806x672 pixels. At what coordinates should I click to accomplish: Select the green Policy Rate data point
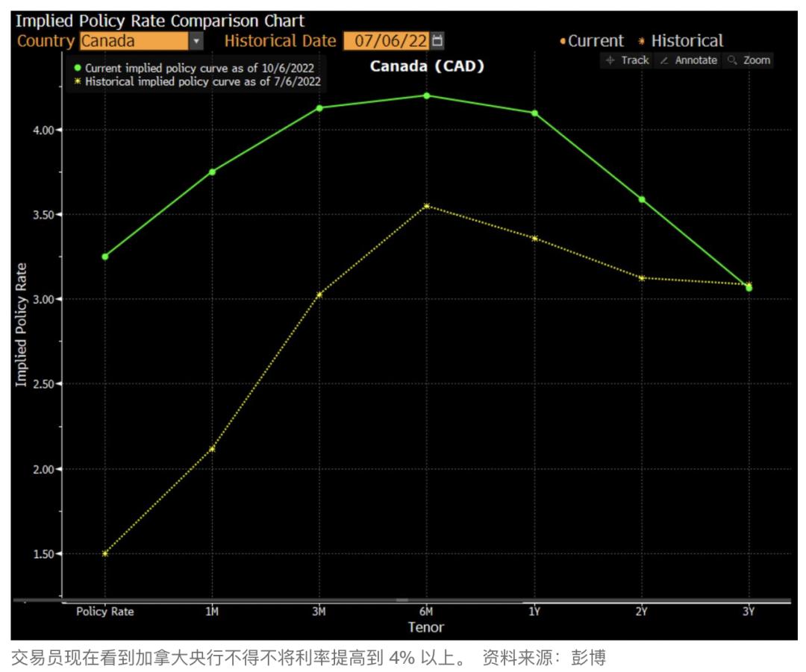pyautogui.click(x=105, y=257)
